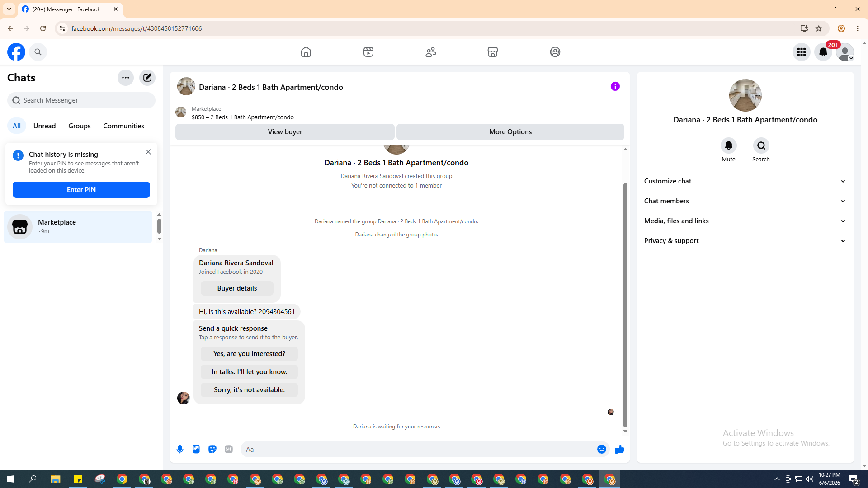Viewport: 868px width, 488px height.
Task: Send quick reply Sorry, it's not available.
Action: [x=249, y=390]
